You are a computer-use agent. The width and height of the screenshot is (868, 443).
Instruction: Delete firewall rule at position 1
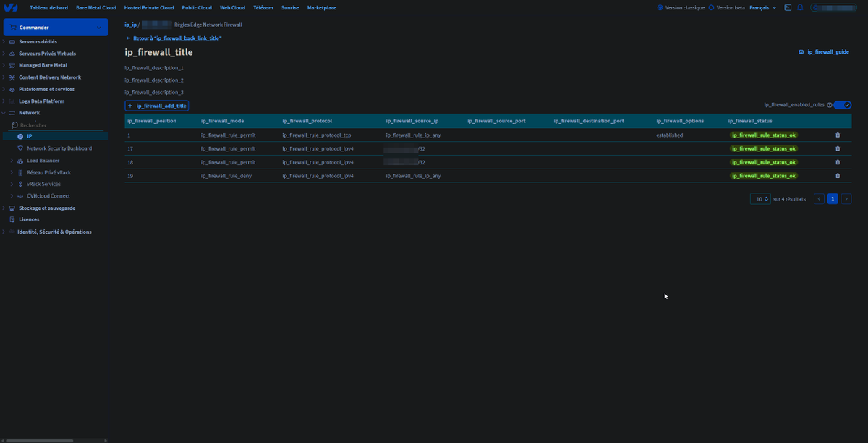point(838,135)
